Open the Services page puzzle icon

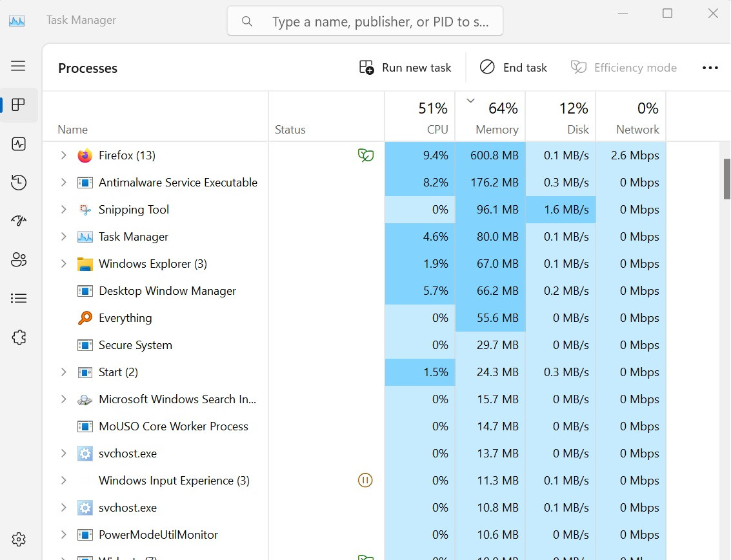19,337
